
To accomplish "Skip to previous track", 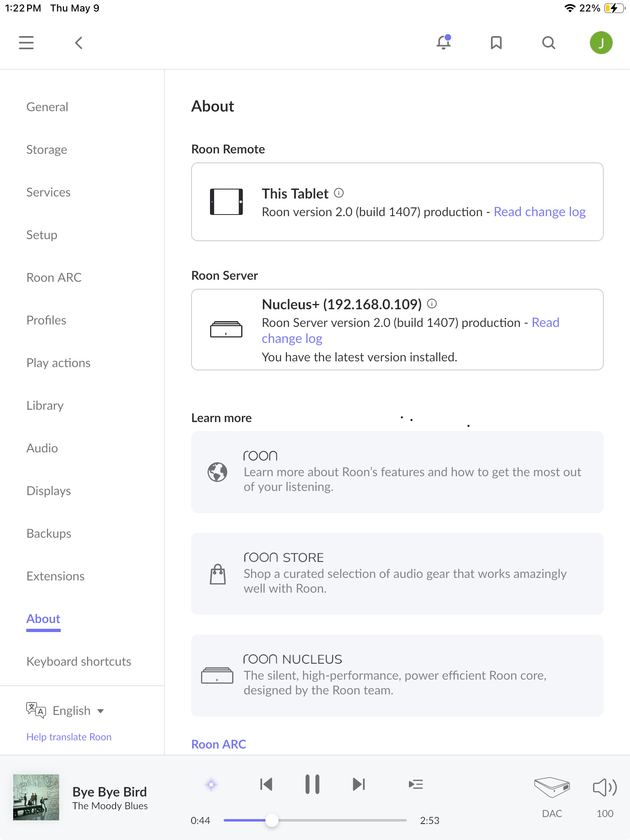I will click(x=266, y=784).
